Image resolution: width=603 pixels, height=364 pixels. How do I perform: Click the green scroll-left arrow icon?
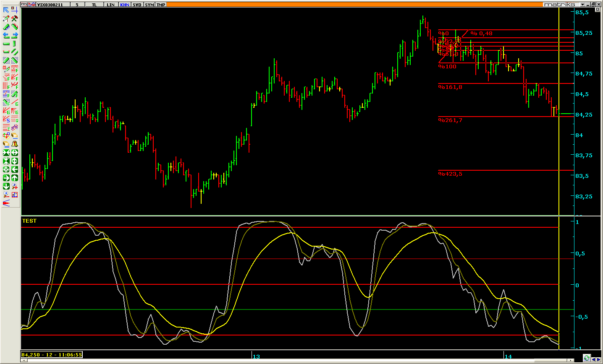15,169
